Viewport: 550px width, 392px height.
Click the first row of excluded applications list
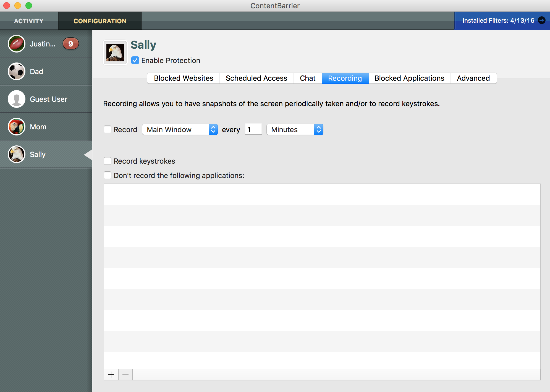point(322,195)
